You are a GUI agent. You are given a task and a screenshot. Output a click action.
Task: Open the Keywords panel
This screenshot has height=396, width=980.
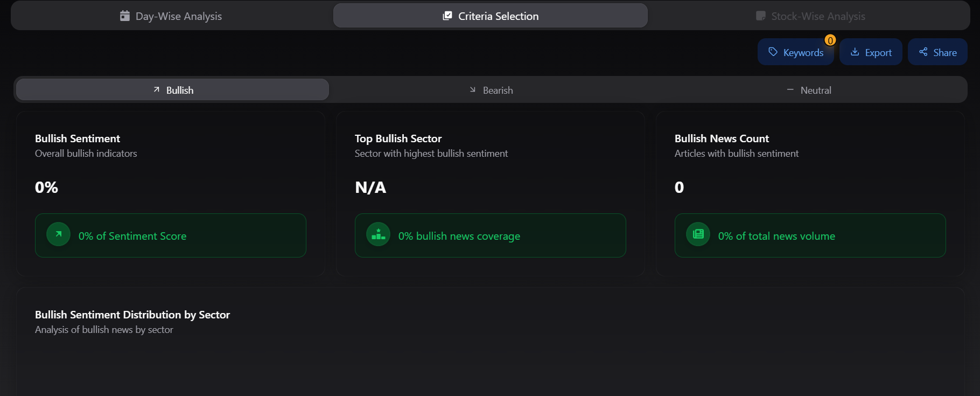tap(796, 52)
